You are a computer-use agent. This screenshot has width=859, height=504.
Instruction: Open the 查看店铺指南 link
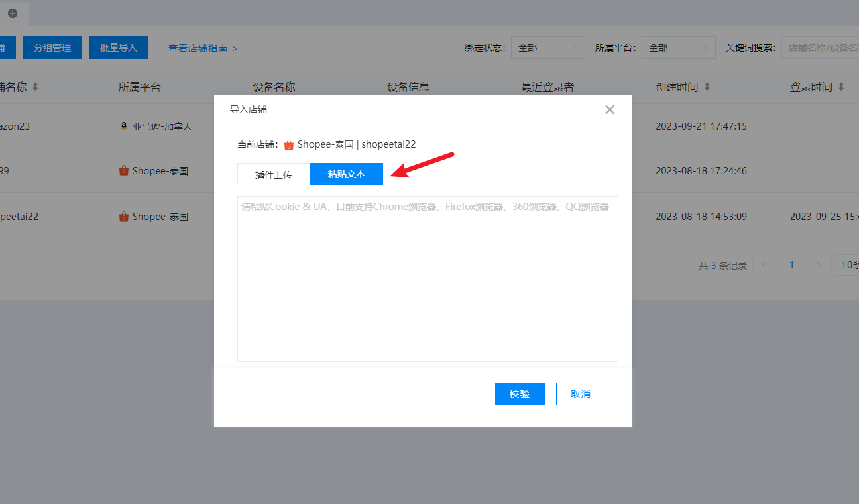tap(203, 48)
